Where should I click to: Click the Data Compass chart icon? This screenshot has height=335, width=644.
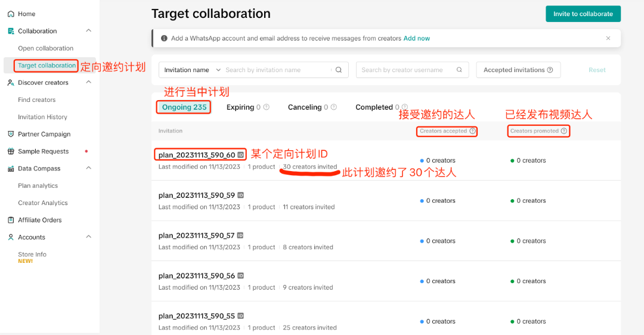[x=11, y=169]
